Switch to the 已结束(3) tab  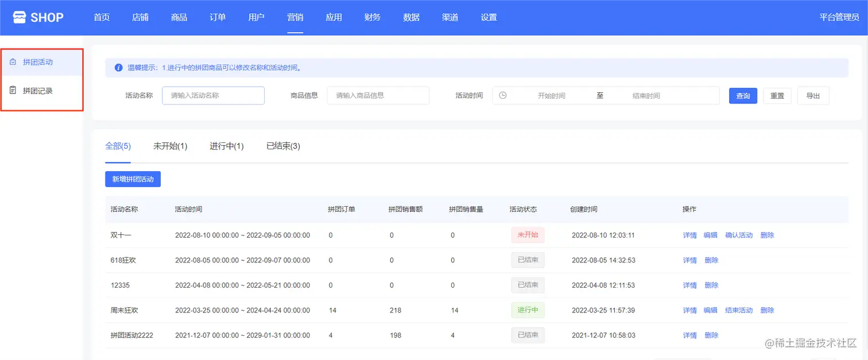click(283, 146)
